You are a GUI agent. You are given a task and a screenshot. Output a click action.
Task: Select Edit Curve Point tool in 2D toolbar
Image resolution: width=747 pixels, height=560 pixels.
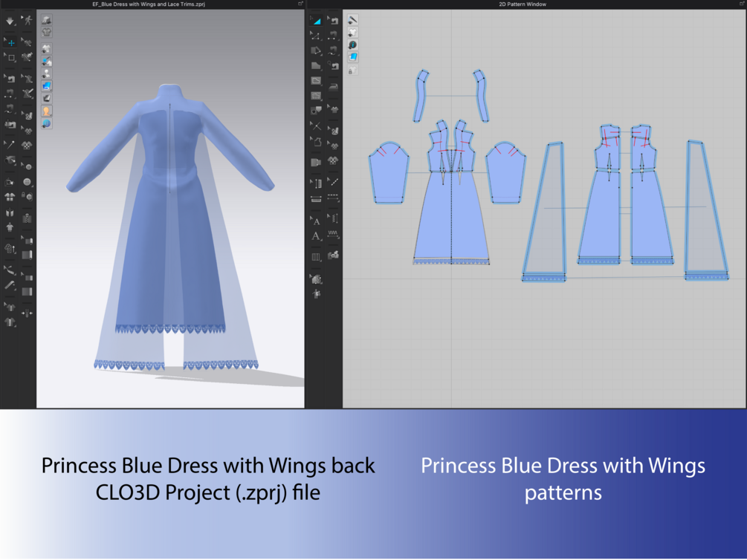pos(316,35)
